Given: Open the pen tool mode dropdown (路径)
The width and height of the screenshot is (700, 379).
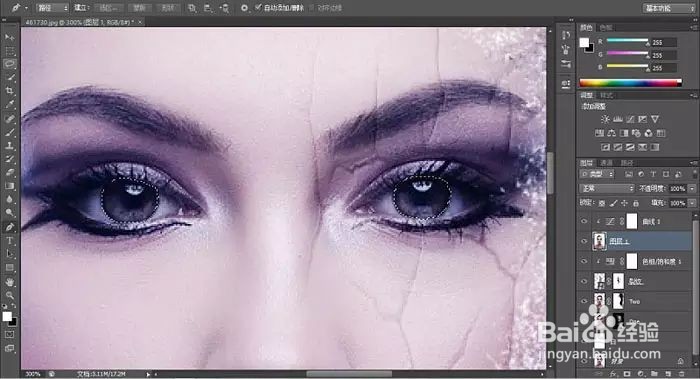Looking at the screenshot, I should (52, 8).
